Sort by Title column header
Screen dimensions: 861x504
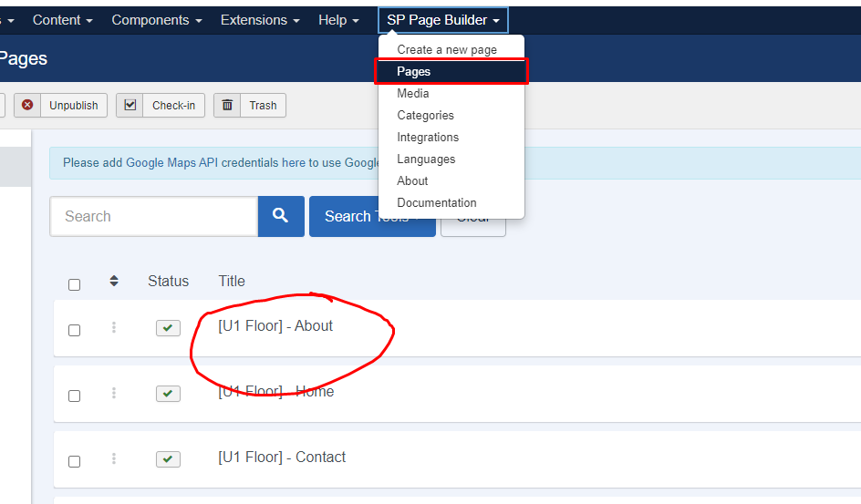point(232,281)
